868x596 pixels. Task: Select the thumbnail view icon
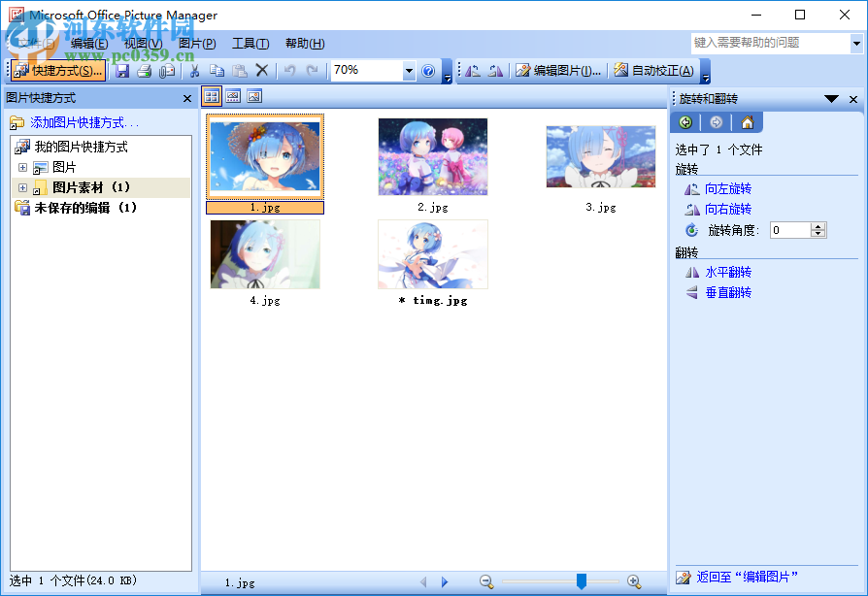[x=212, y=96]
